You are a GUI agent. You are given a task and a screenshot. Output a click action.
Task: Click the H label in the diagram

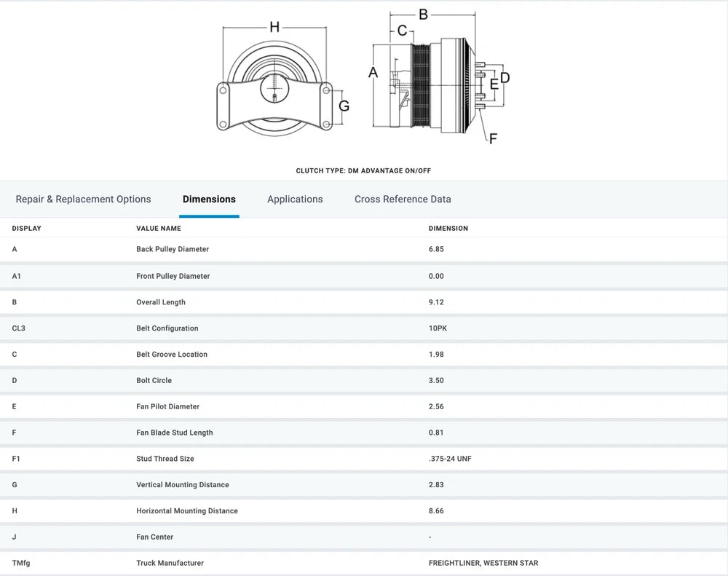coord(274,27)
